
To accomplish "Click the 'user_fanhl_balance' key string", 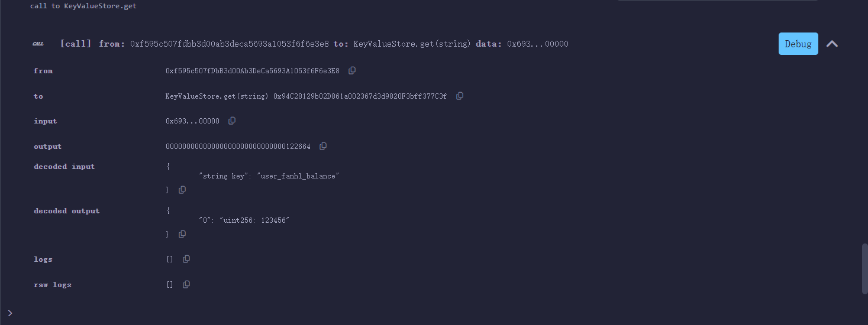I will click(298, 176).
